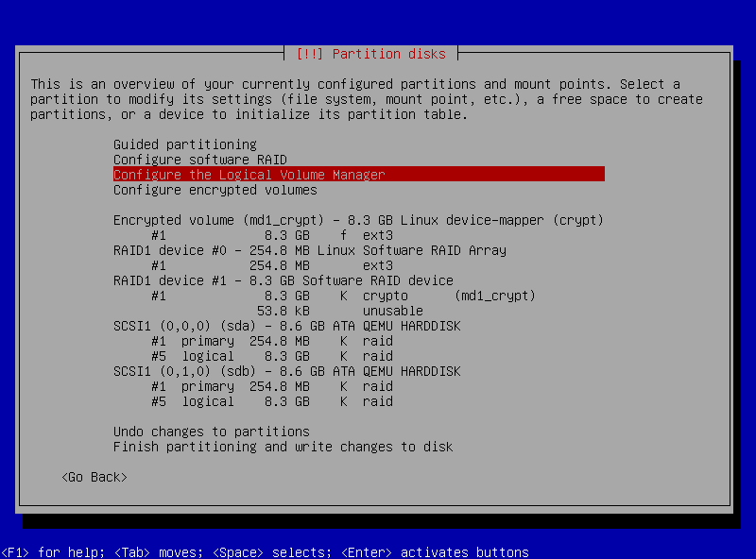
Task: Select Undo changes to partitions
Action: (x=212, y=432)
